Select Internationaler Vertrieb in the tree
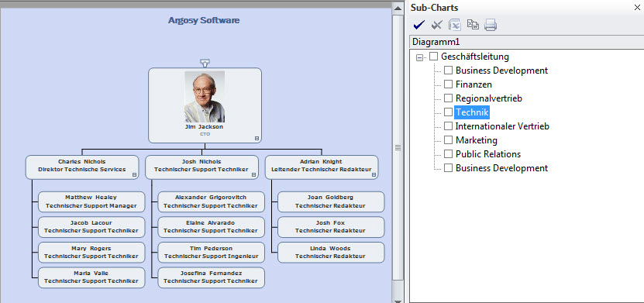644x303 pixels. 502,126
